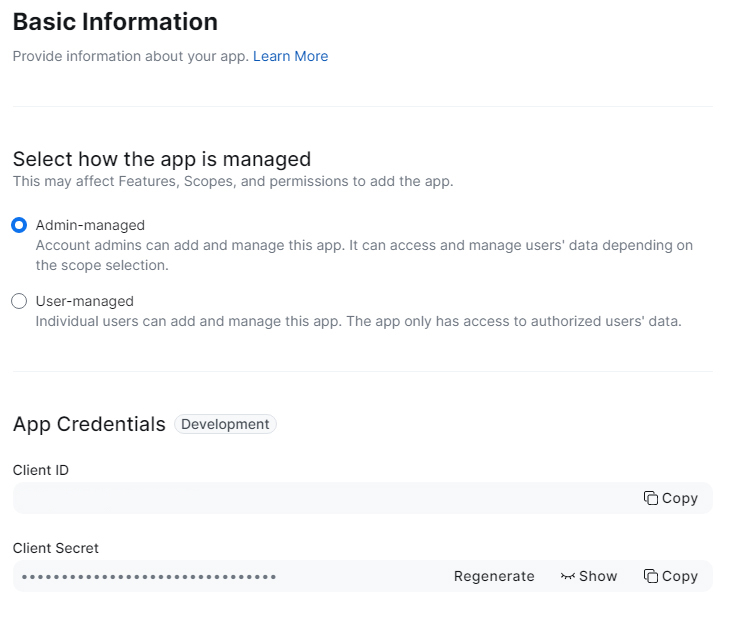Regenerate the Client Secret
Image resolution: width=734 pixels, height=627 pixels.
(494, 576)
